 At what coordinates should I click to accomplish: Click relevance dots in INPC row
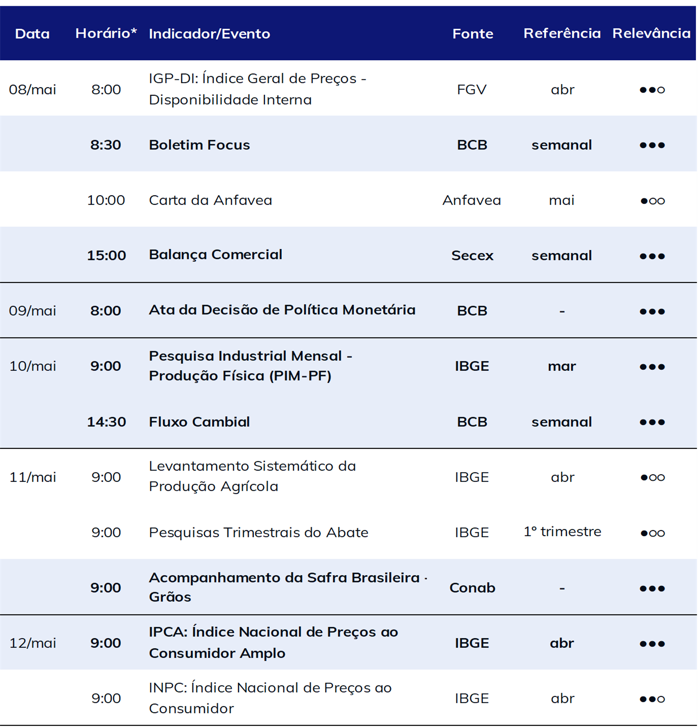(652, 699)
